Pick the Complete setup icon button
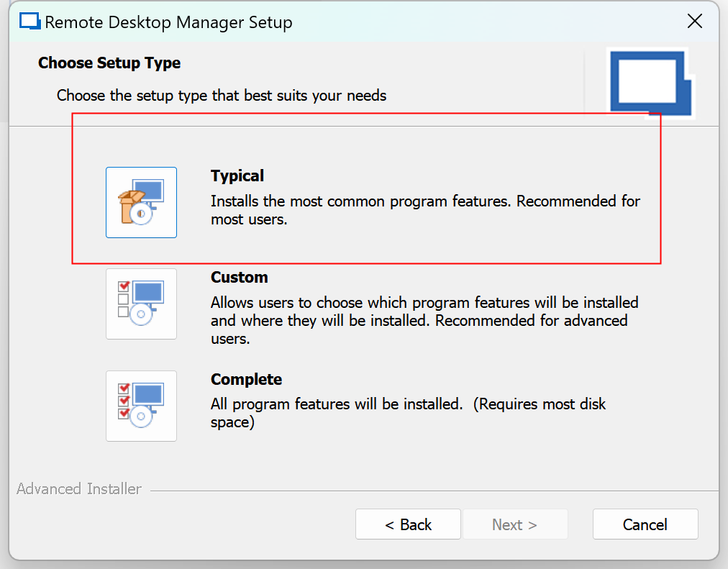Image resolution: width=728 pixels, height=569 pixels. [141, 406]
